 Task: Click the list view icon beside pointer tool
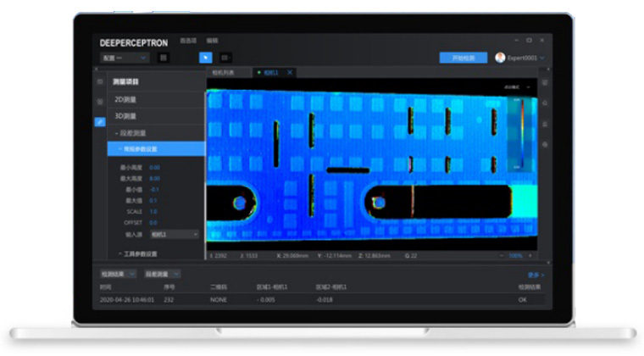(x=225, y=58)
